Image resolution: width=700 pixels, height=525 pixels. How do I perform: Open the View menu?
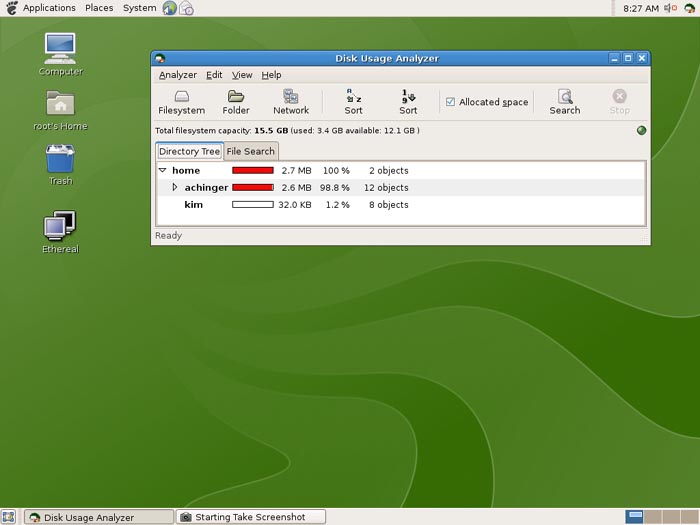pos(242,75)
